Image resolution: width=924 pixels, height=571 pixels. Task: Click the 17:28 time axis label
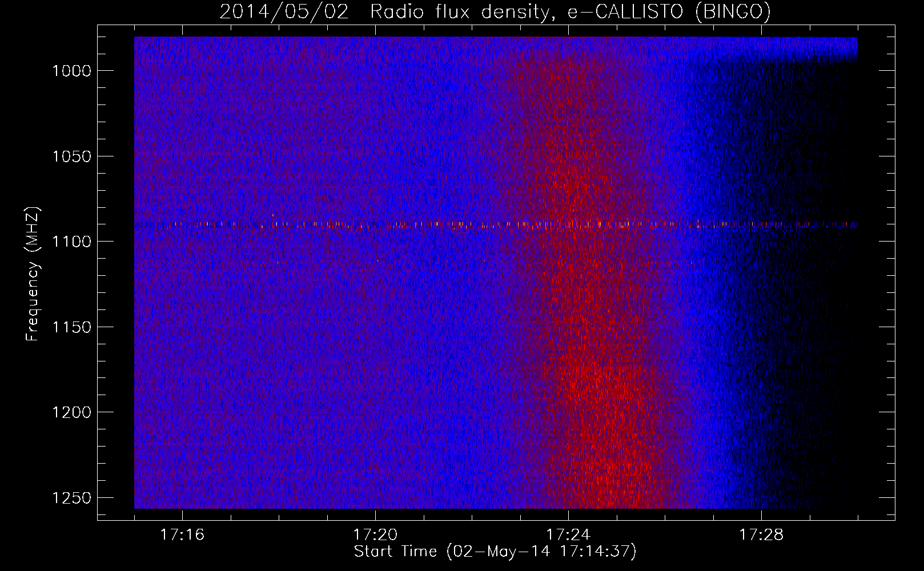tap(761, 535)
